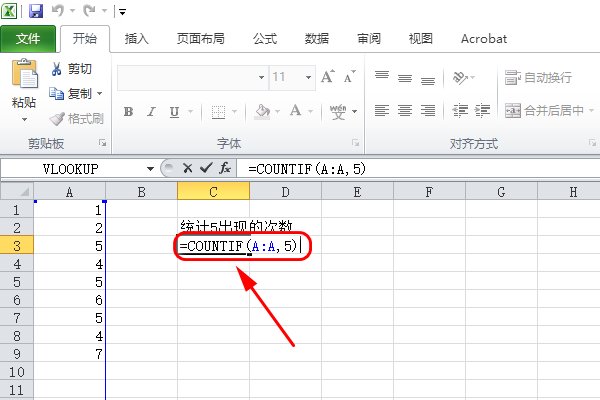Toggle Underline formatting
Screen dimensions: 600x400
pos(174,112)
